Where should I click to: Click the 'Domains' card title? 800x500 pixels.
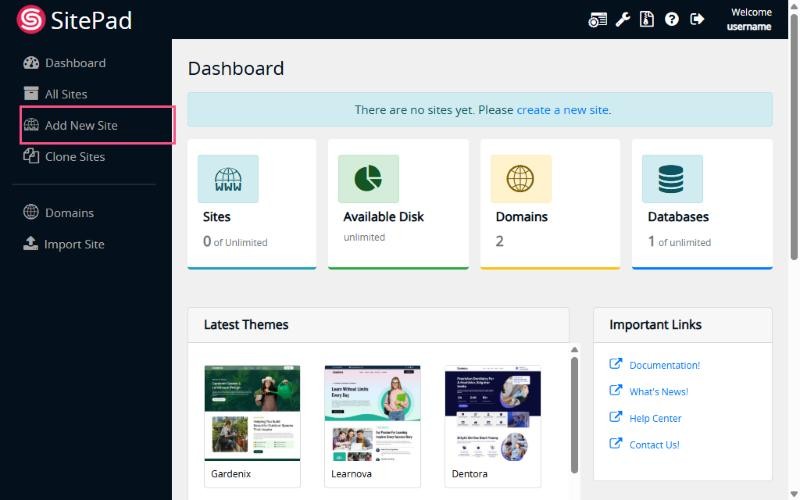521,217
